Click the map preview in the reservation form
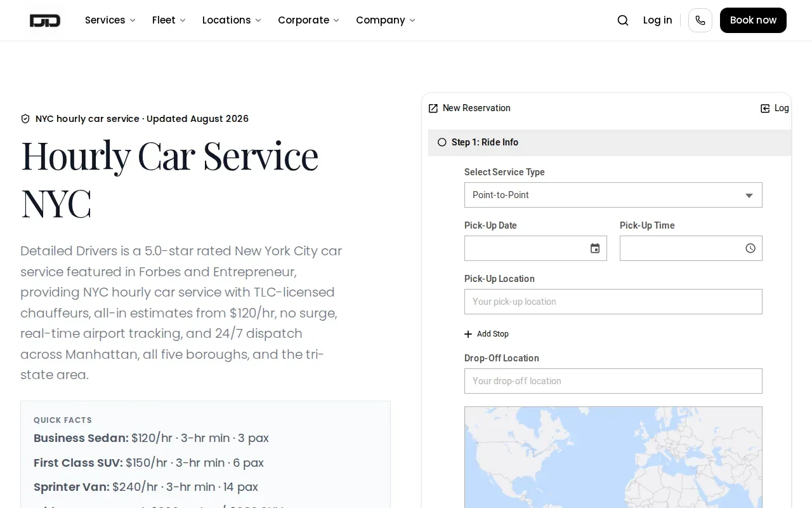The height and width of the screenshot is (508, 812). (613, 457)
